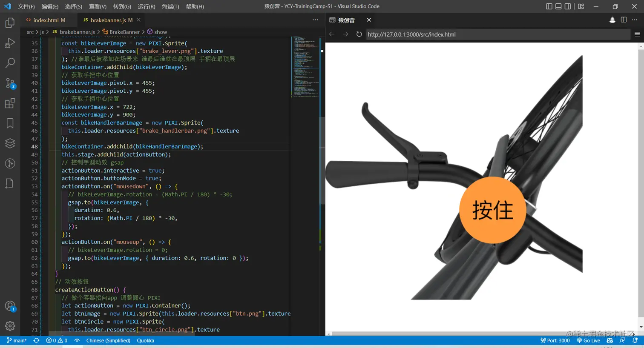Toggle bottom panel layout icon
Viewport: 644px width, 348px height.
558,6
